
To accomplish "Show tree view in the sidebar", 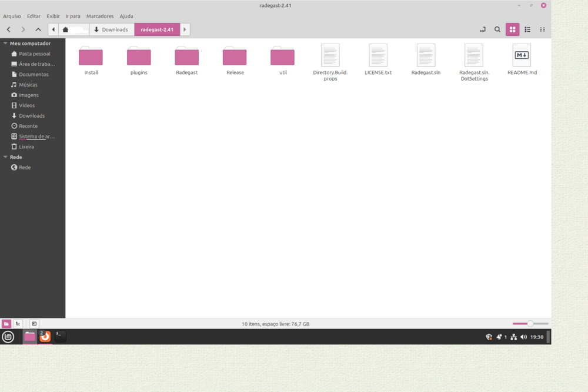I will click(x=18, y=324).
